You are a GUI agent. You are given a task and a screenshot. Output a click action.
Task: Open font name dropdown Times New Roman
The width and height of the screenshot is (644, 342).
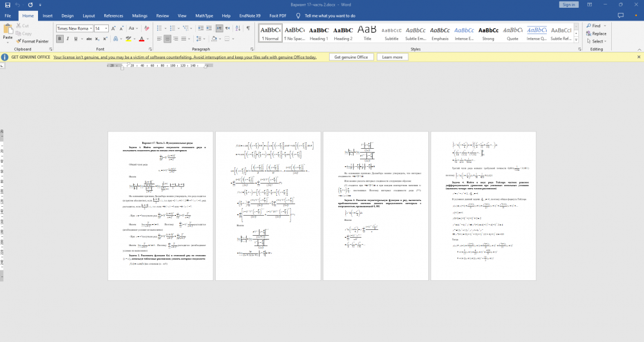coord(91,28)
